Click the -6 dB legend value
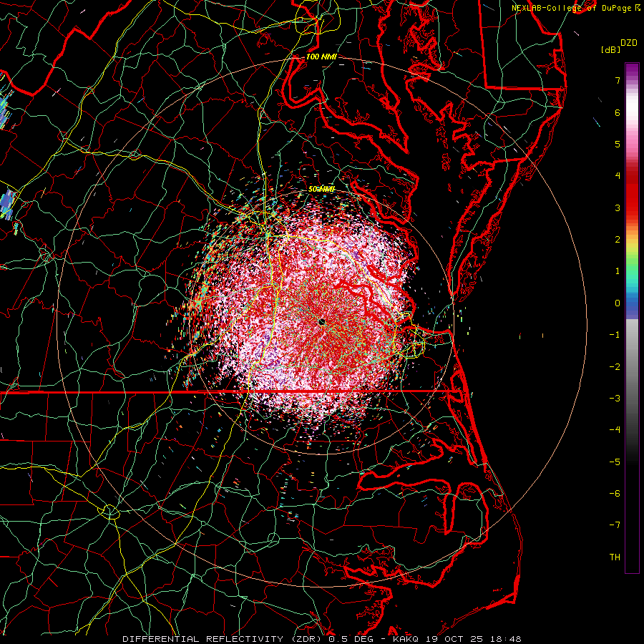 (x=615, y=494)
